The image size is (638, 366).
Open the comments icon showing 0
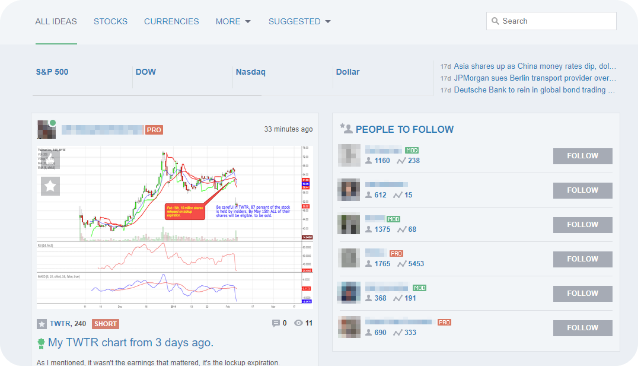[x=275, y=323]
